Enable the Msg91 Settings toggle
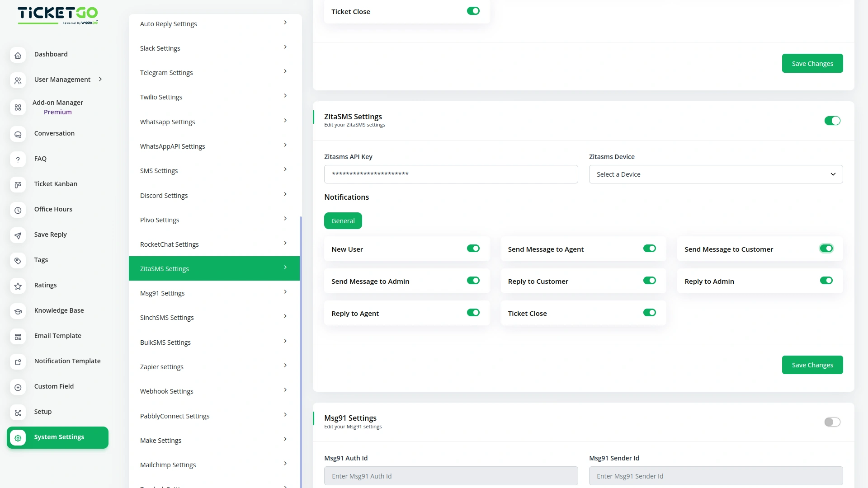Viewport: 868px width, 488px height. pyautogui.click(x=832, y=422)
